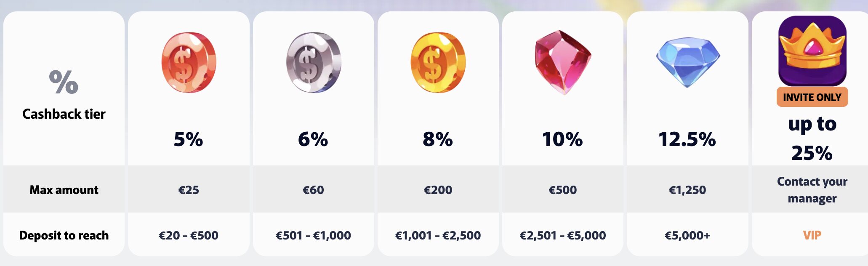Choose the 6% cashback tier
This screenshot has height=266, width=868.
(x=313, y=139)
